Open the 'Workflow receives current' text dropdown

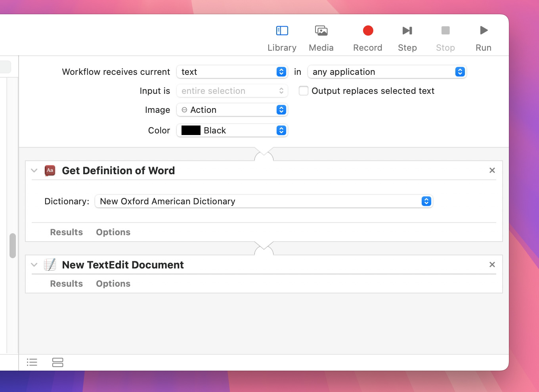click(232, 72)
